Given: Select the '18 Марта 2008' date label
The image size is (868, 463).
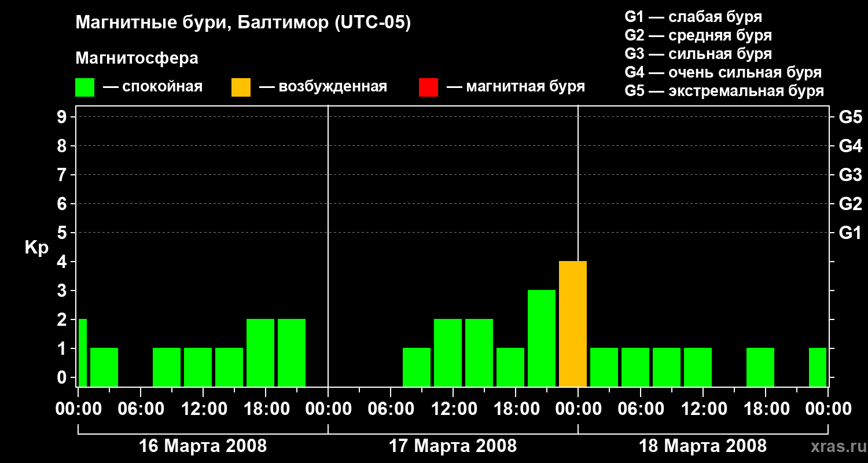Looking at the screenshot, I should pos(703,446).
